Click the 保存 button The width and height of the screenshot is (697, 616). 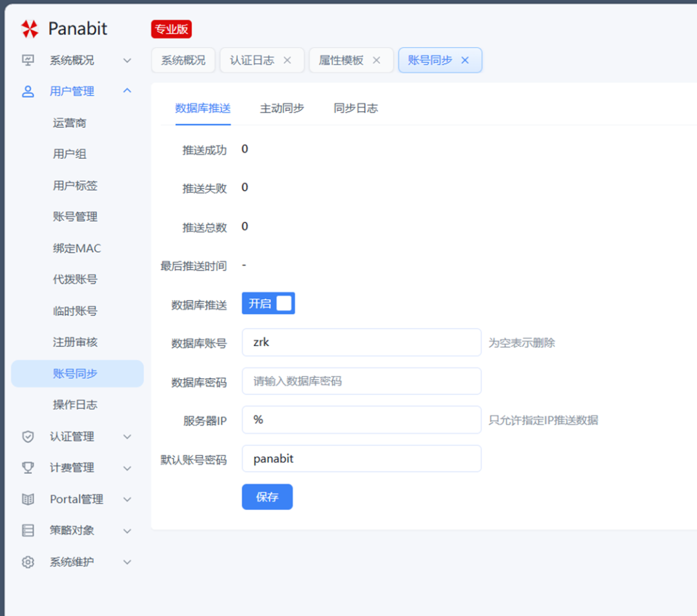[x=267, y=497]
